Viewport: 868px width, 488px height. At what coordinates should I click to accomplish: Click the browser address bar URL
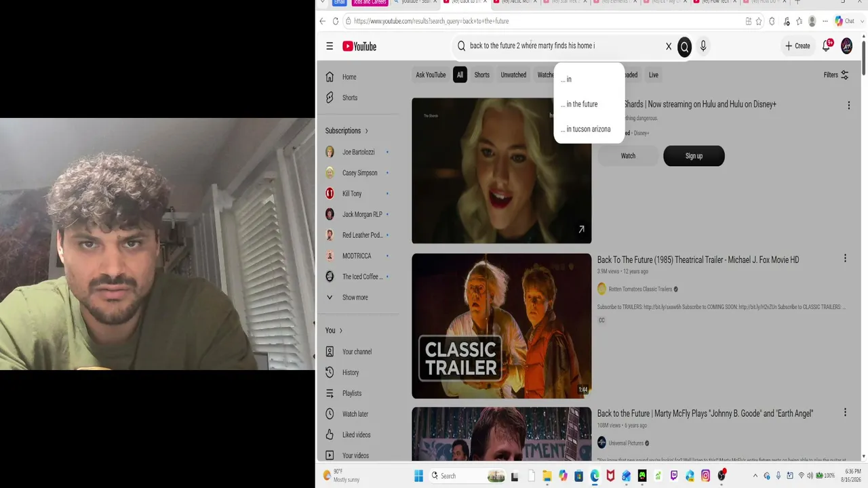pyautogui.click(x=431, y=21)
